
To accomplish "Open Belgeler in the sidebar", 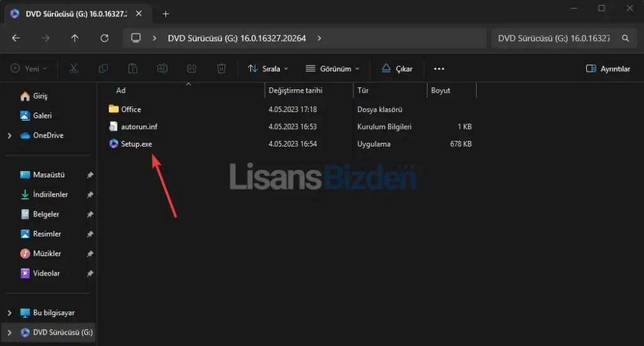I will [x=40, y=214].
